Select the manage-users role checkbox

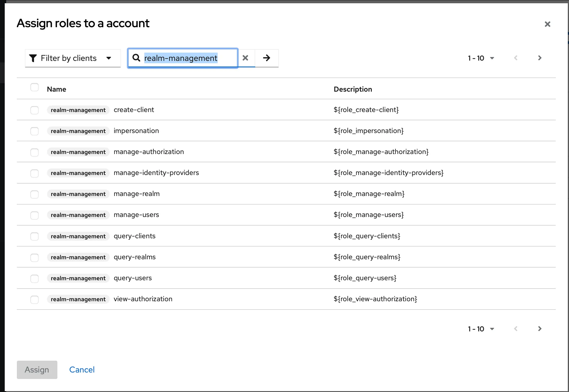coord(35,215)
